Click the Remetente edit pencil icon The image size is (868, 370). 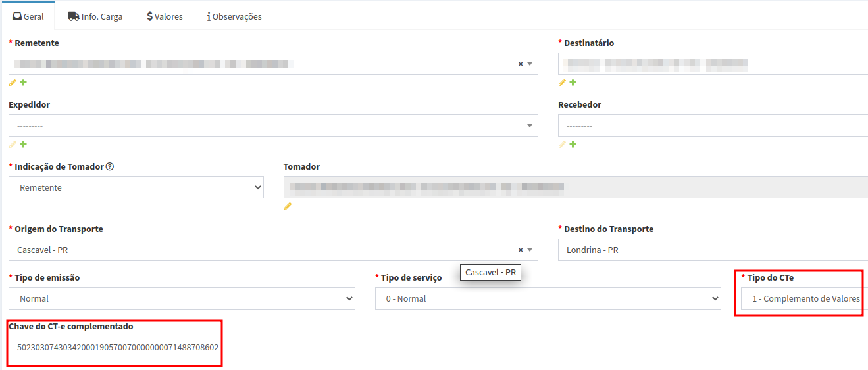point(13,83)
